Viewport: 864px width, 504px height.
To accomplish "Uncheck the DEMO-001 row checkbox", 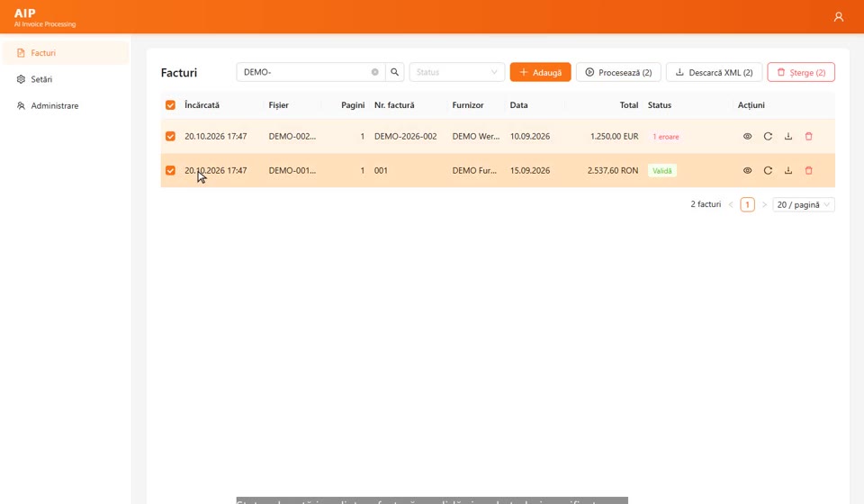I will click(170, 171).
